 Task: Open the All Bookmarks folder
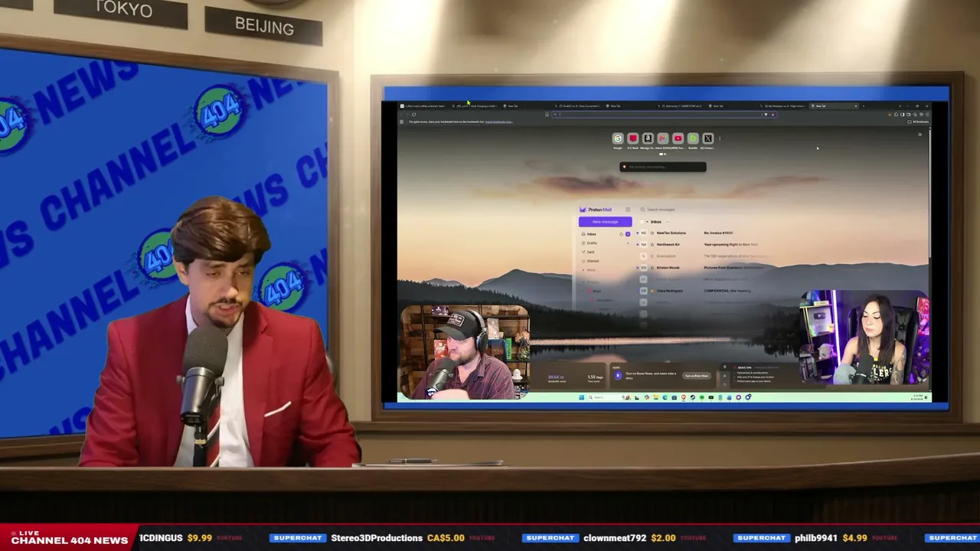[x=919, y=122]
